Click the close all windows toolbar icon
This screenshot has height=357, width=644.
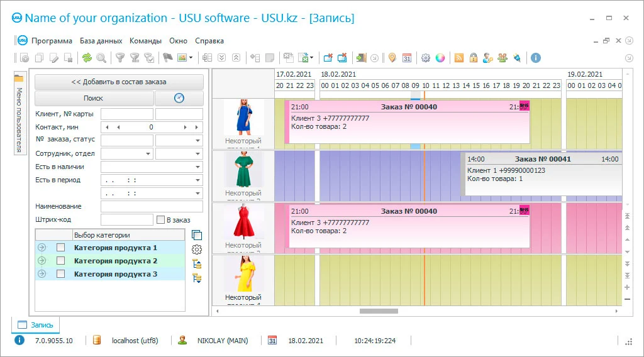click(342, 58)
